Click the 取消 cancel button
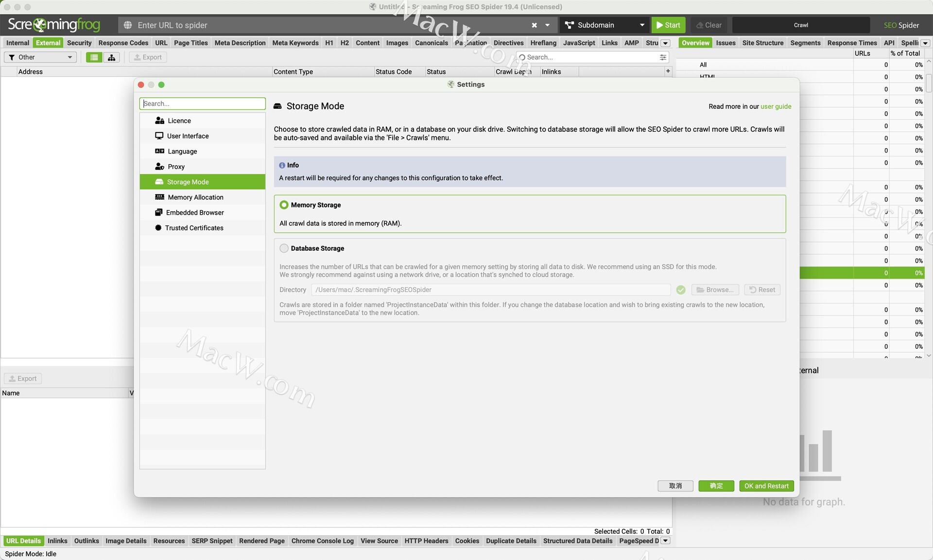Screen dimensions: 933x560 pyautogui.click(x=675, y=486)
